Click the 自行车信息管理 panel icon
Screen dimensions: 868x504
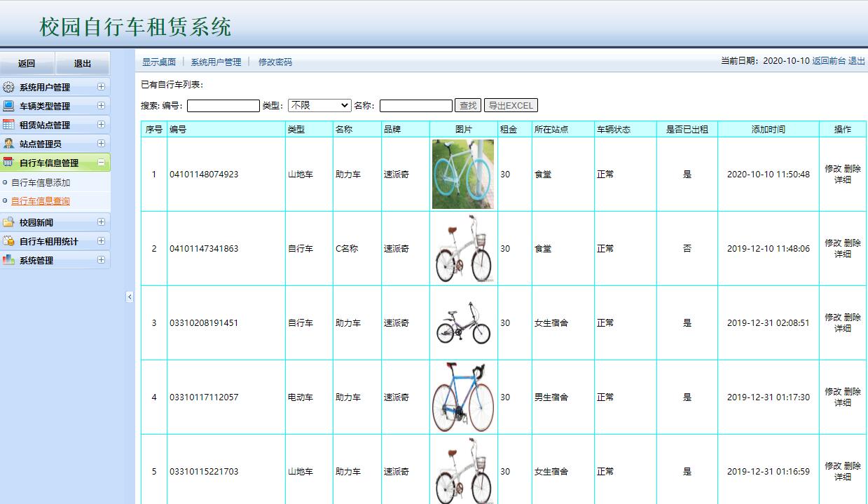click(8, 161)
